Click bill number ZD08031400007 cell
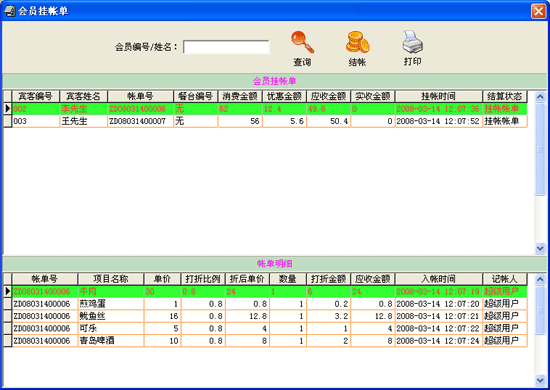Image resolution: width=550 pixels, height=390 pixels. [140, 121]
